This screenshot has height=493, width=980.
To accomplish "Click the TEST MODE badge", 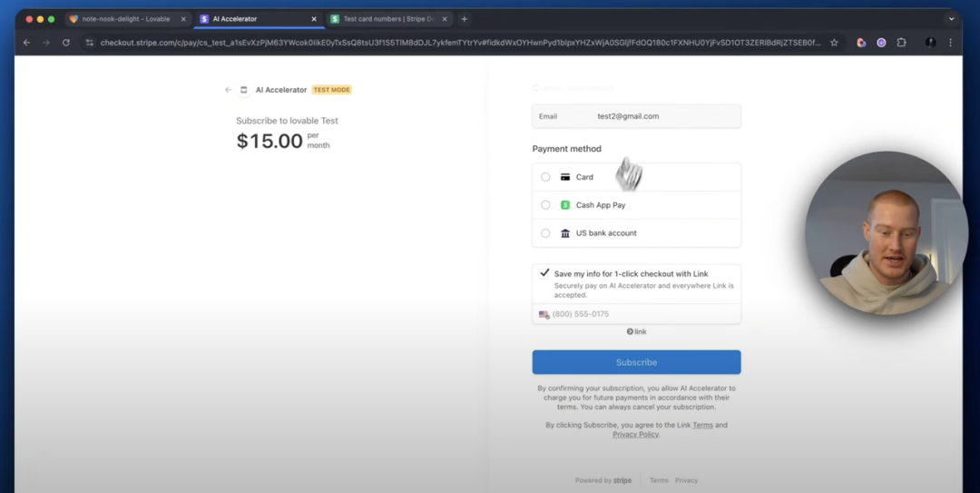I will (332, 90).
